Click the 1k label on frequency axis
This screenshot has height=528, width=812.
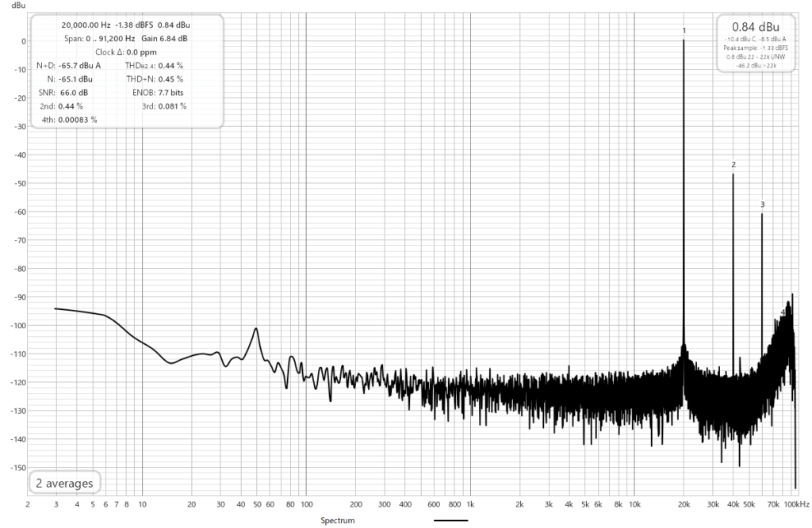pyautogui.click(x=470, y=504)
